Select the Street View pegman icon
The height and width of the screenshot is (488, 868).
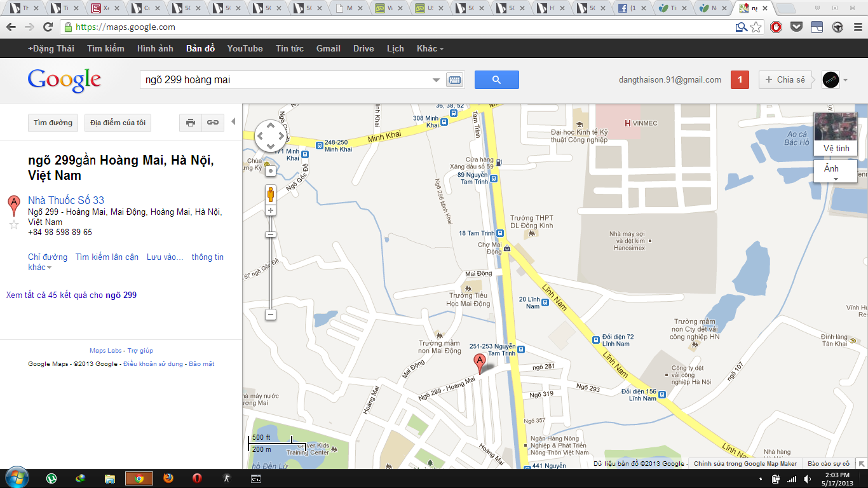click(271, 194)
